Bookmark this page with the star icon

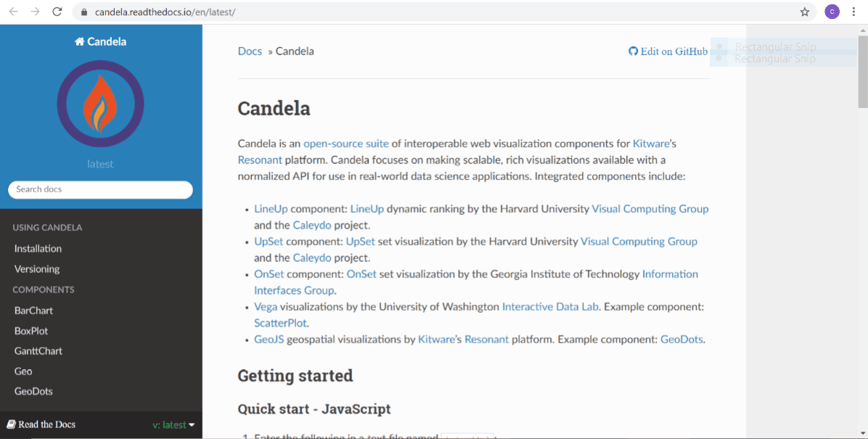tap(804, 12)
